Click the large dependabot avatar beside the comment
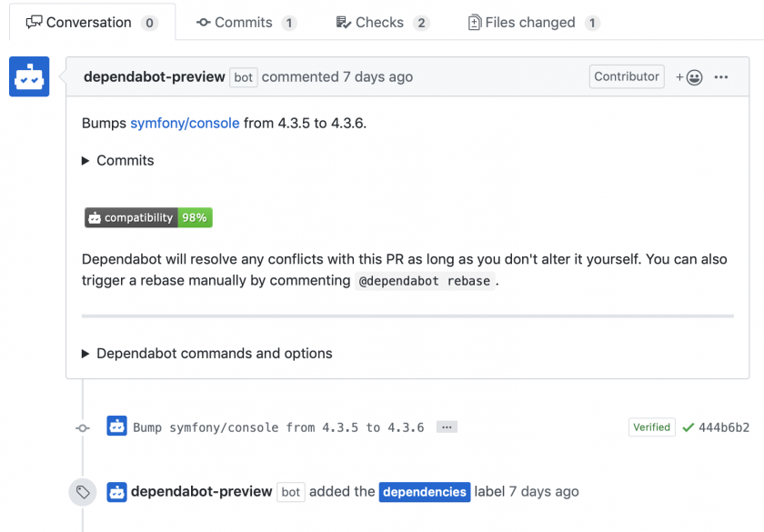Image resolution: width=764 pixels, height=532 pixels. [x=29, y=76]
